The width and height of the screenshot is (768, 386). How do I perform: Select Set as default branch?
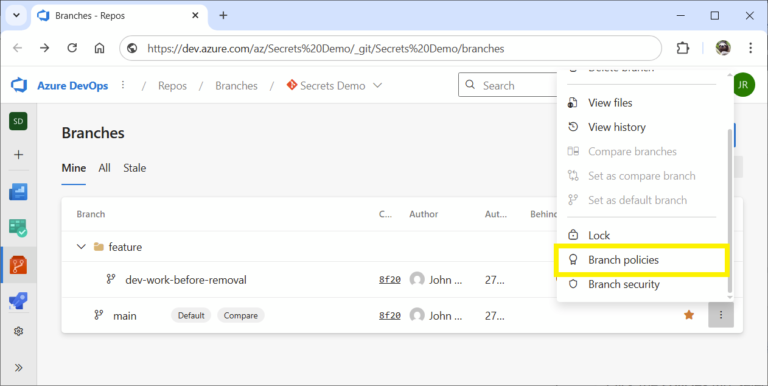tap(642, 200)
